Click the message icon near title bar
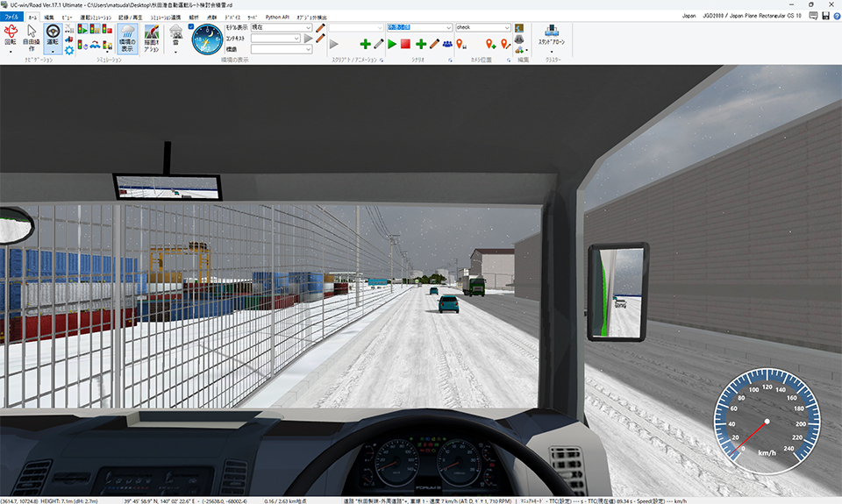Screen dimensions: 842x504 pos(814,16)
